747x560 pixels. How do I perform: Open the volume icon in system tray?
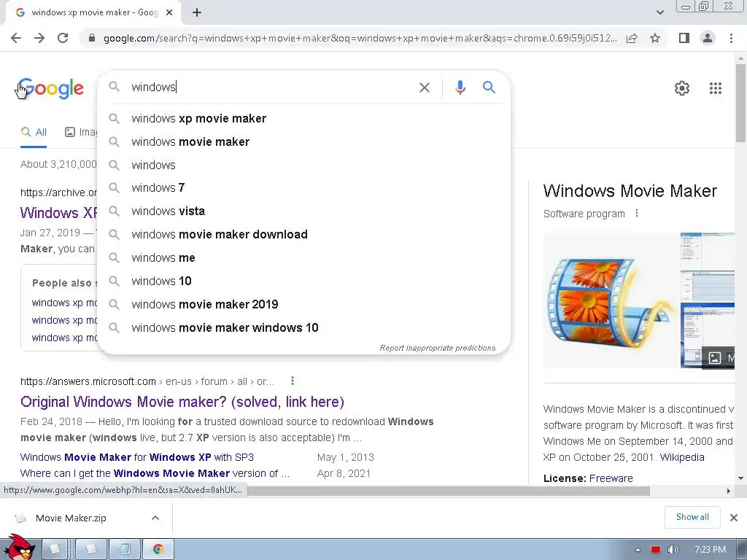tap(673, 550)
